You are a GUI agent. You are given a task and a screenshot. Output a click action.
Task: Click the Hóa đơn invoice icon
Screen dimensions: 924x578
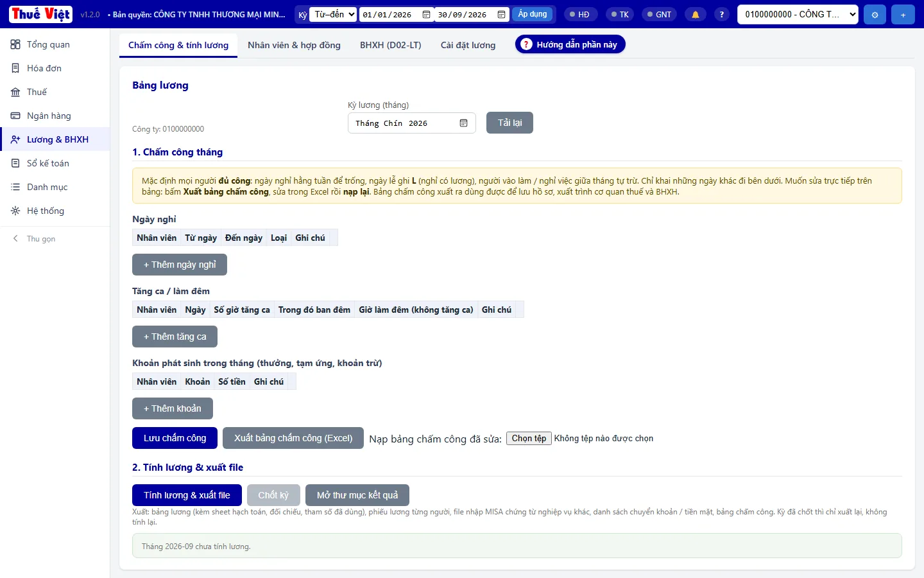[x=15, y=68]
